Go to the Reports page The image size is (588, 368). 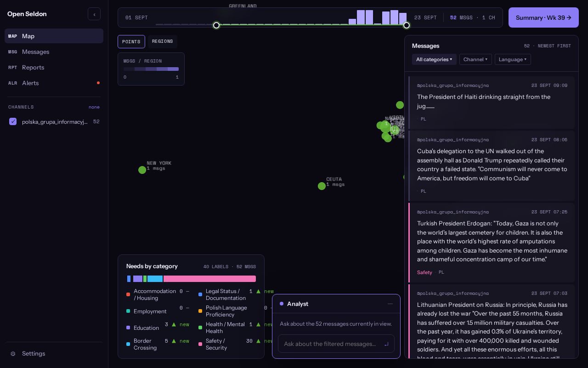point(54,67)
